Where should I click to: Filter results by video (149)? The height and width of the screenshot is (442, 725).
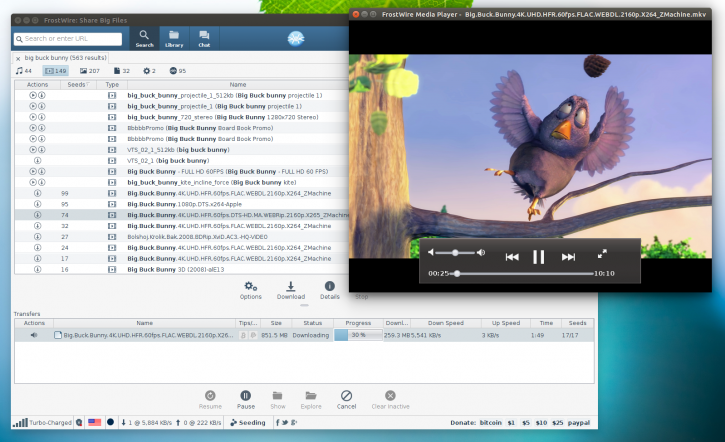(x=55, y=71)
